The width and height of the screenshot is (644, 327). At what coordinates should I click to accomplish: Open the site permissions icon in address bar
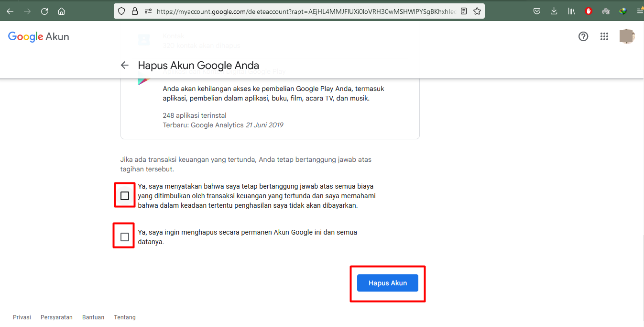(x=148, y=11)
